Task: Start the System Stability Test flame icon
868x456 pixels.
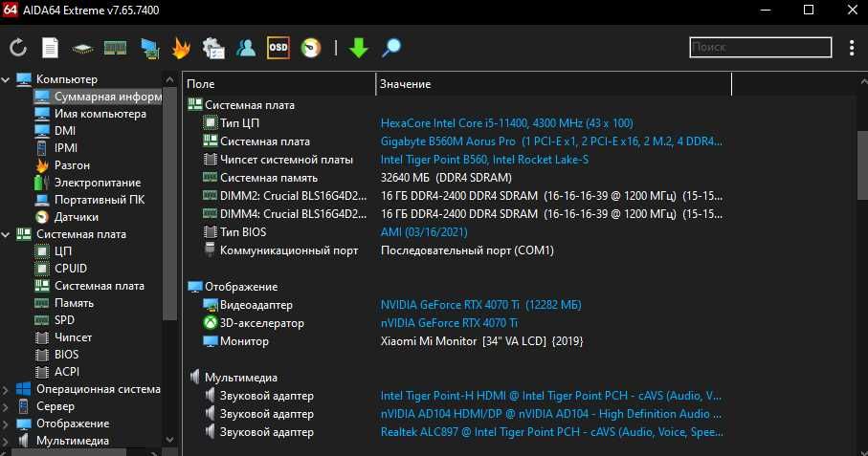Action: pos(181,48)
